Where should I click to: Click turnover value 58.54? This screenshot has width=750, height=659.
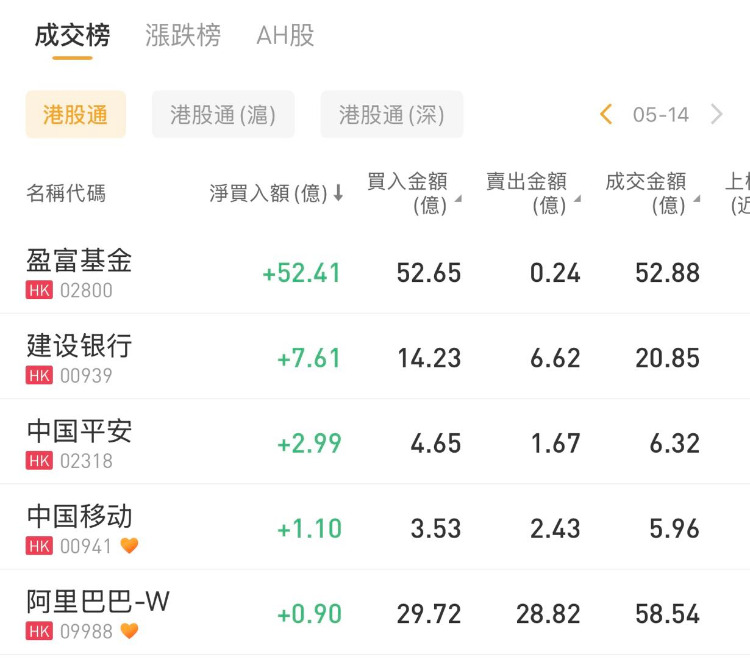point(668,614)
